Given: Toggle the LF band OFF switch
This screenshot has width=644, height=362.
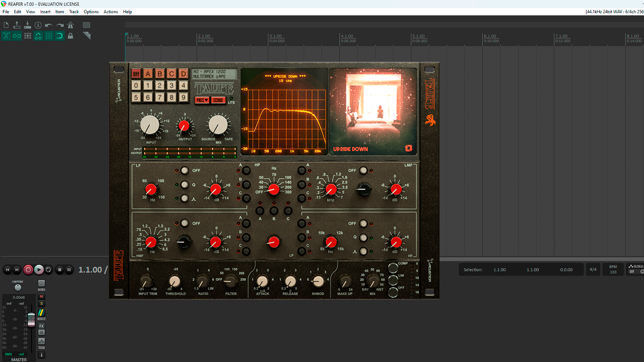Looking at the screenshot, I should (x=184, y=170).
